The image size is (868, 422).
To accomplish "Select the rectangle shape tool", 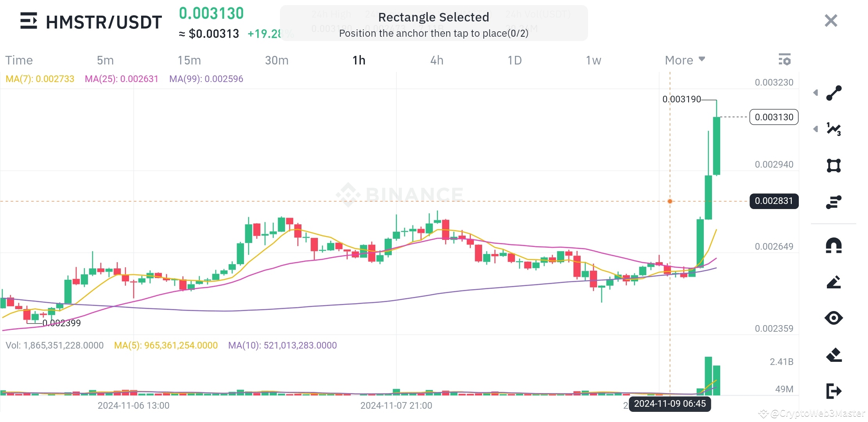I will pos(834,165).
